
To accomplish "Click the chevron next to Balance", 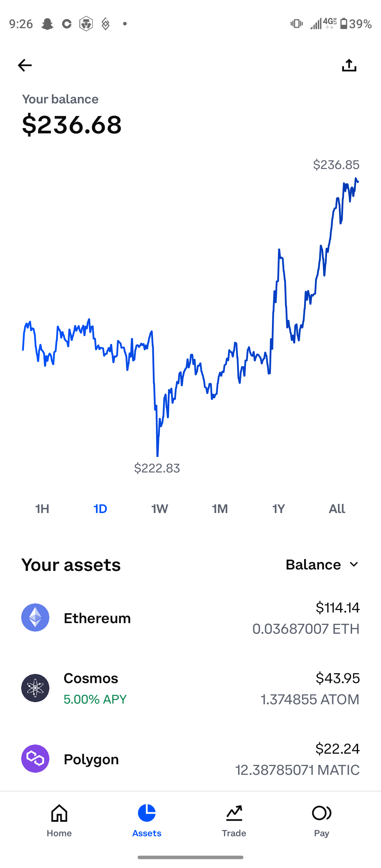I will 354,565.
